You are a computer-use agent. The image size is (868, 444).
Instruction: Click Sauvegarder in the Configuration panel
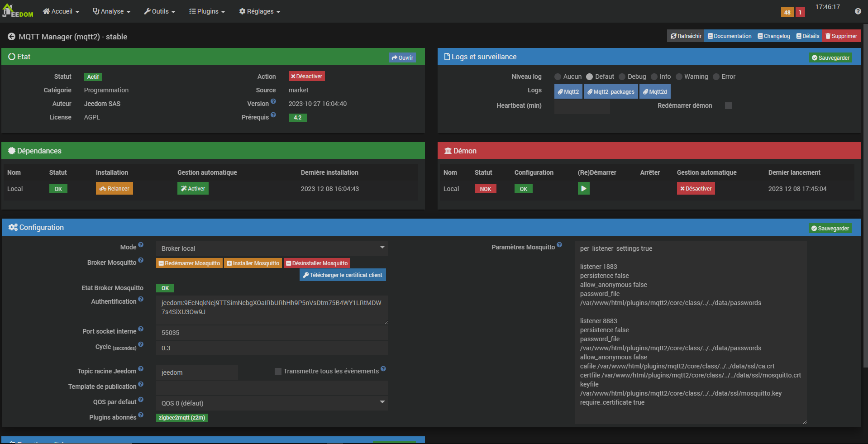830,228
